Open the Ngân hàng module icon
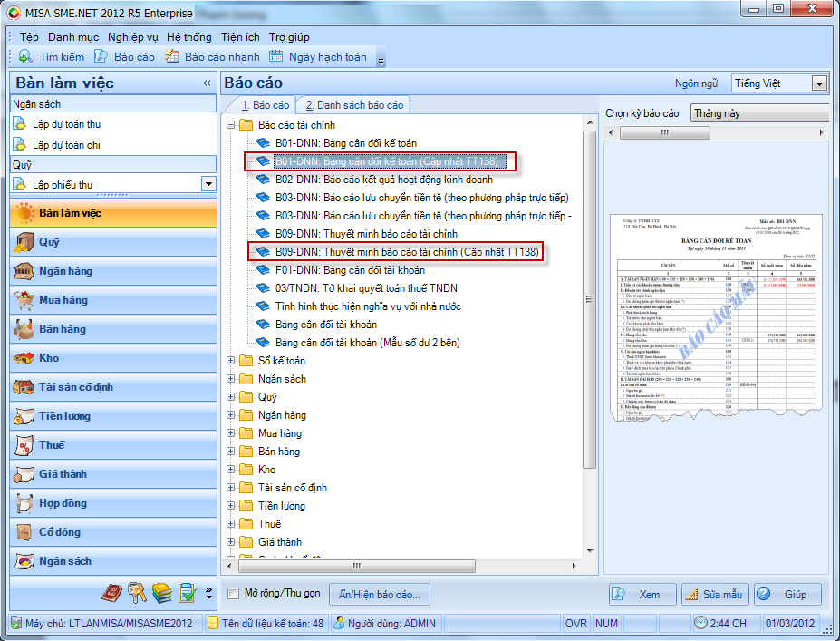The width and height of the screenshot is (840, 641). tap(23, 271)
